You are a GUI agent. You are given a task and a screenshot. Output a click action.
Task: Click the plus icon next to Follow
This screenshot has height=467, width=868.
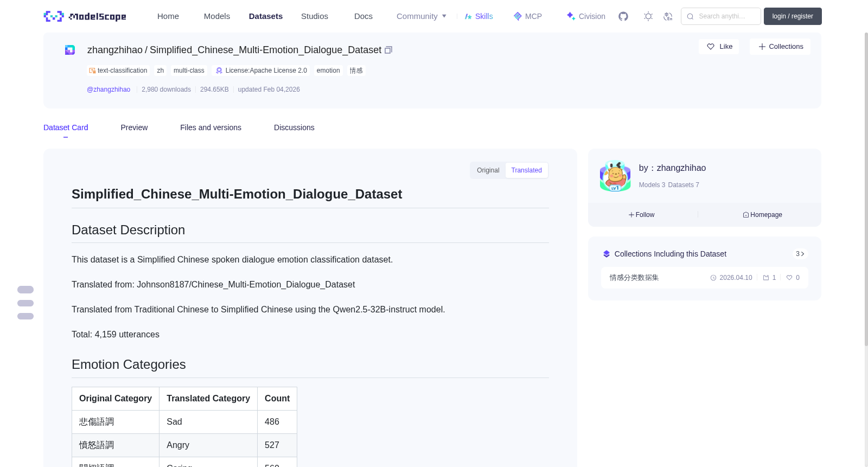pyautogui.click(x=631, y=215)
